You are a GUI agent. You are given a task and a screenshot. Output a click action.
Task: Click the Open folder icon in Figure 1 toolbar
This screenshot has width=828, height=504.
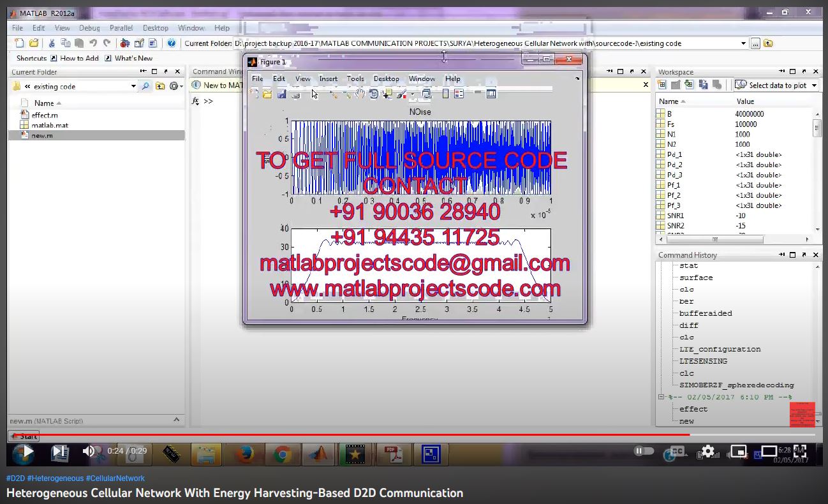[x=267, y=94]
